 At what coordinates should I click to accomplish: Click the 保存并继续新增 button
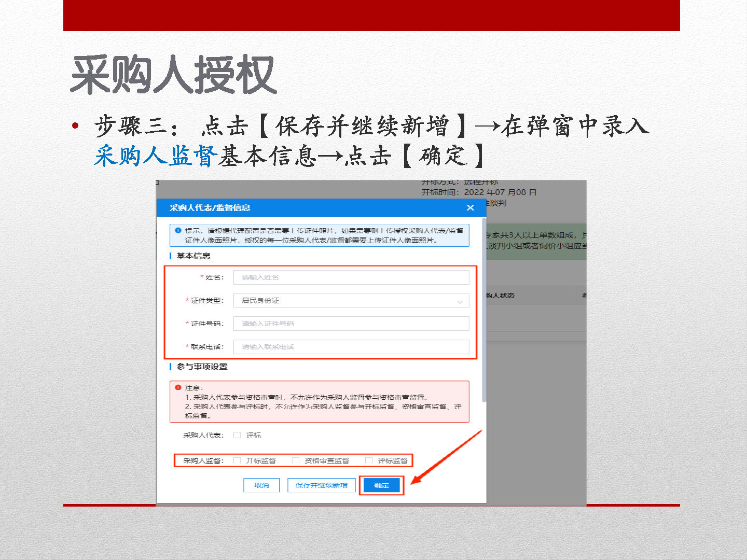[321, 485]
